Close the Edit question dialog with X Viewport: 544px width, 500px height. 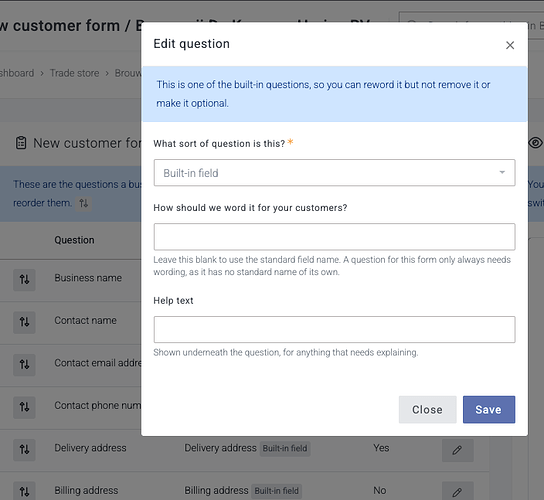click(510, 45)
